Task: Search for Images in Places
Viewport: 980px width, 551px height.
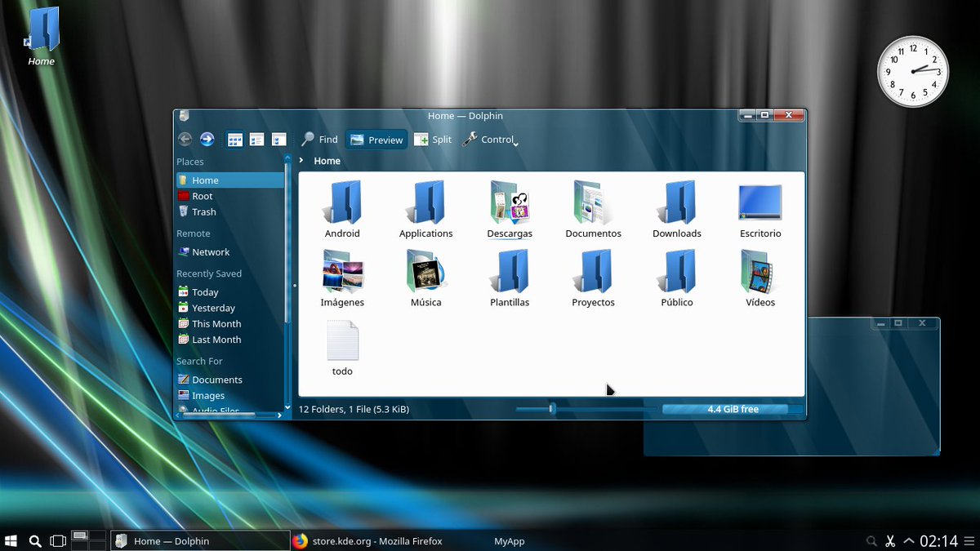Action: click(x=229, y=395)
